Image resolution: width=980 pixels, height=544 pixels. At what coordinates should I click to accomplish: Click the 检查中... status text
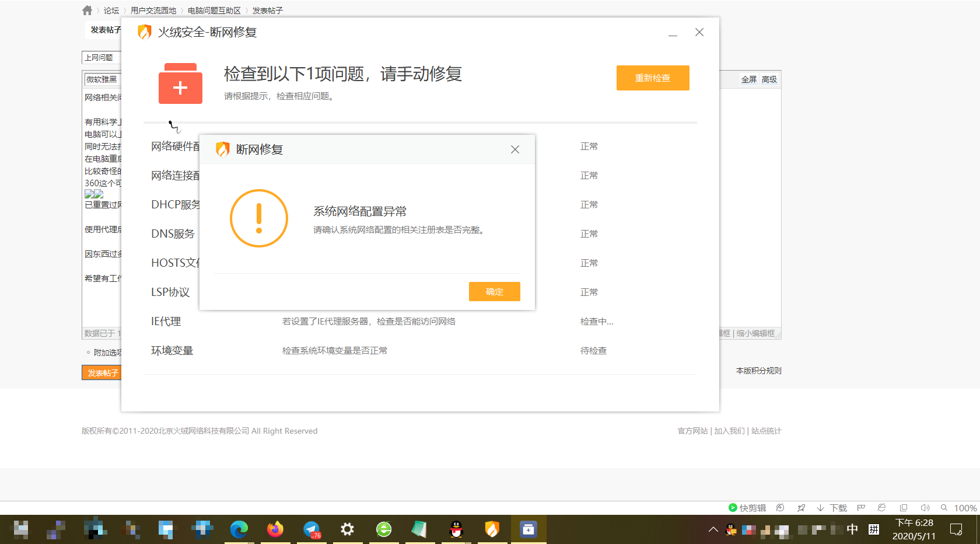pyautogui.click(x=597, y=322)
